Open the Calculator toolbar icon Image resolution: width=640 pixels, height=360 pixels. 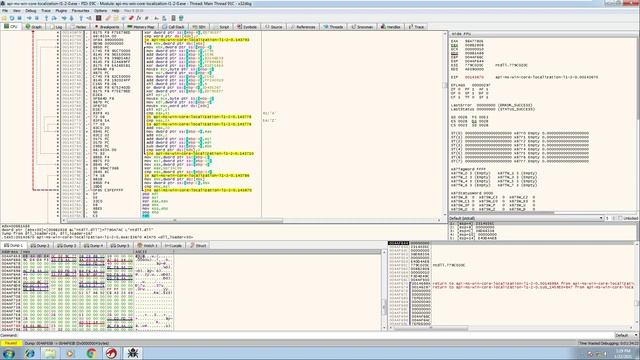click(173, 18)
